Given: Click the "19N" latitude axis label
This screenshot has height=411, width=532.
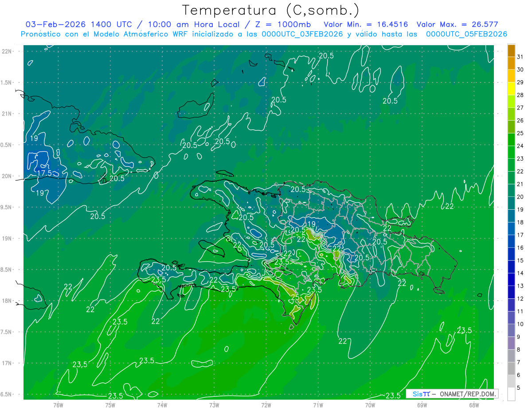Looking at the screenshot, I should [8, 239].
